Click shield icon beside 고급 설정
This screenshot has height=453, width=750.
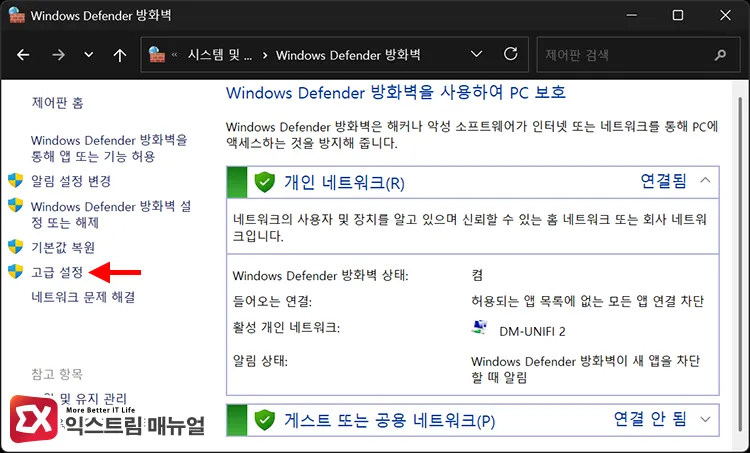coord(16,272)
